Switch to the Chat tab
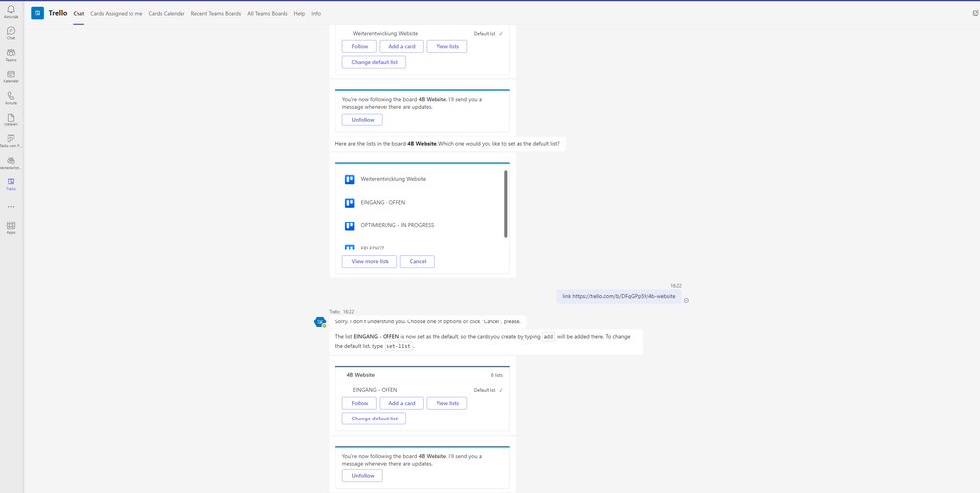 click(78, 13)
